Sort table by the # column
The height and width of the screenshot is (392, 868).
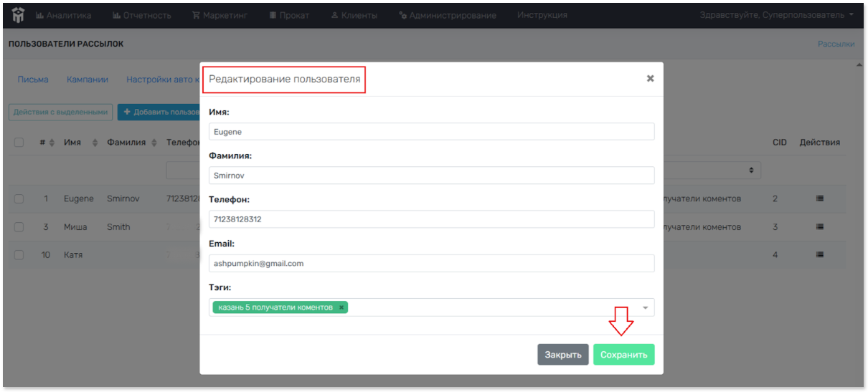click(52, 143)
